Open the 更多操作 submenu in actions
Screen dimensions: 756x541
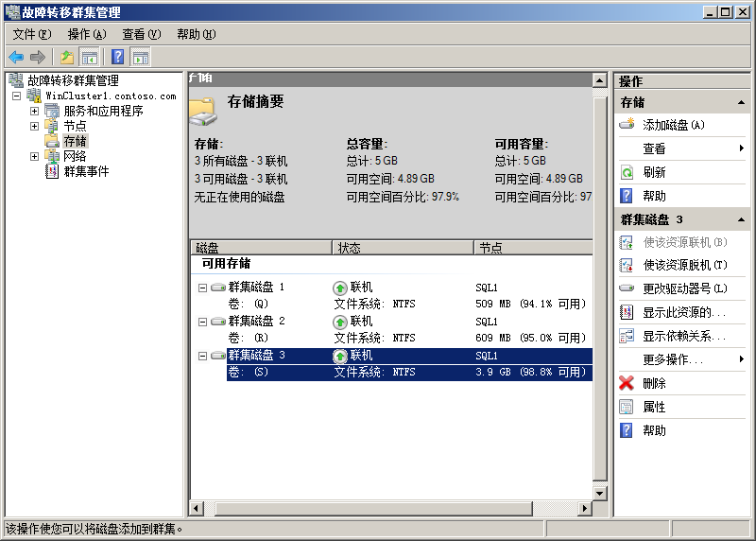coord(742,359)
